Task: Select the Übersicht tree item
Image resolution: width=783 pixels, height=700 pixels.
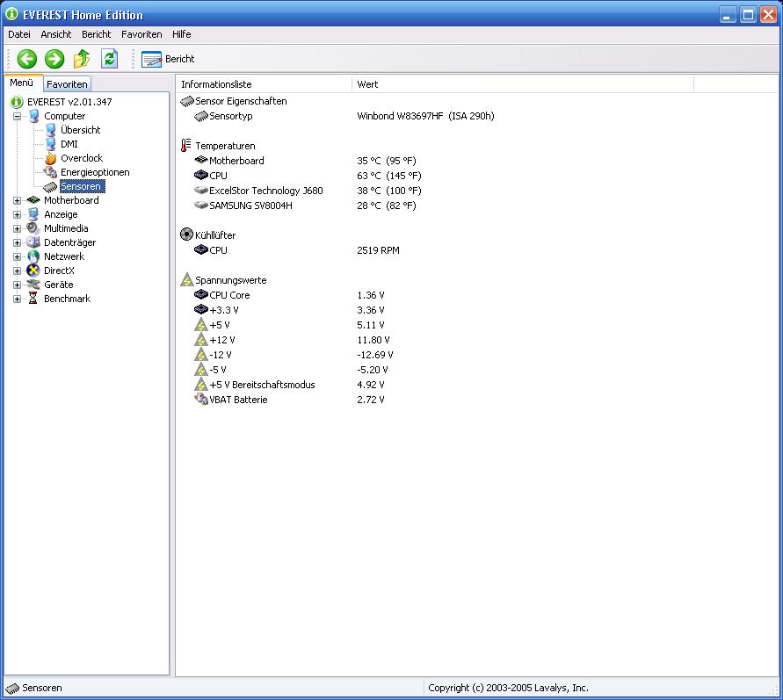Action: [x=80, y=130]
